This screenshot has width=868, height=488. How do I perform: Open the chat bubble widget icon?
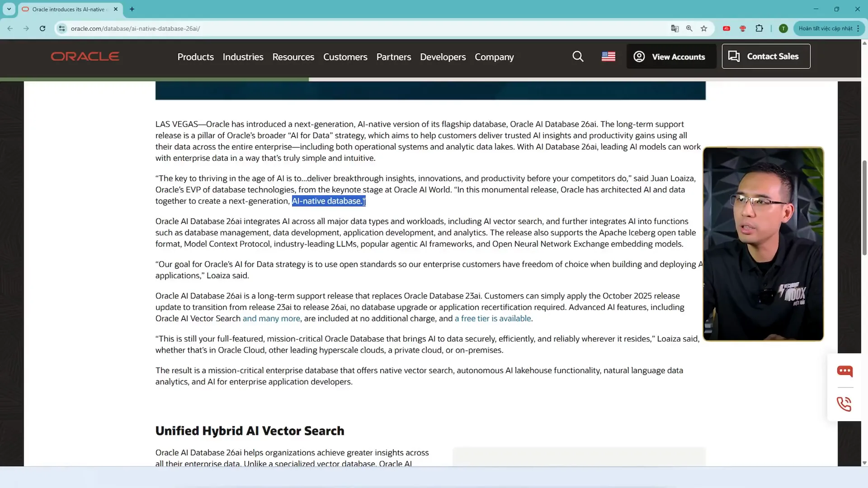pyautogui.click(x=844, y=371)
